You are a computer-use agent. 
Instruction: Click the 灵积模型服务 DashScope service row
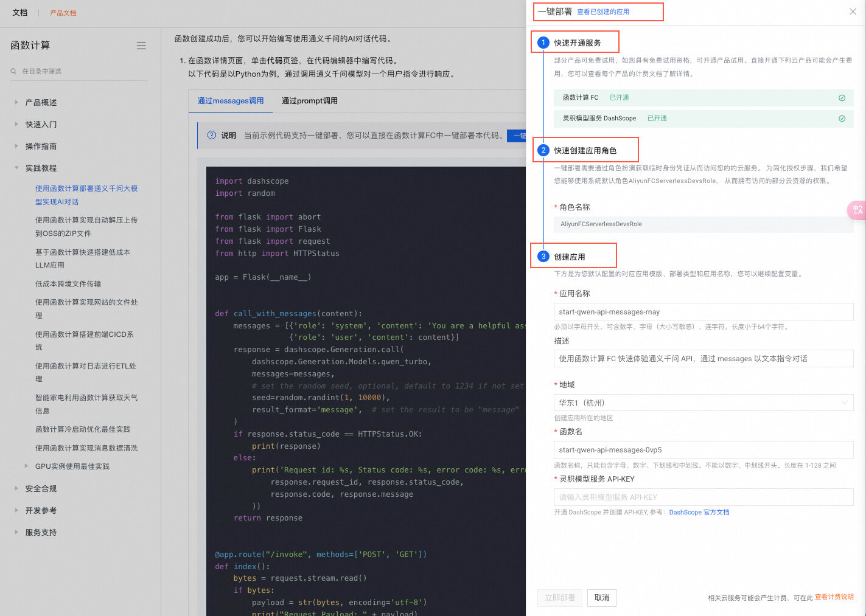coord(704,119)
